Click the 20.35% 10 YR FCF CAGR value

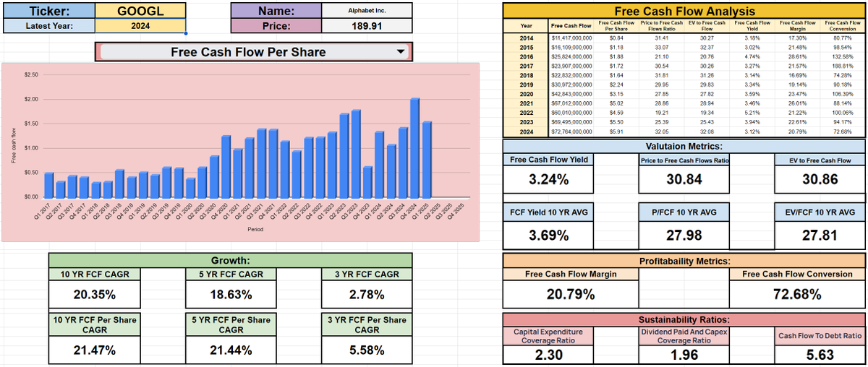95,294
